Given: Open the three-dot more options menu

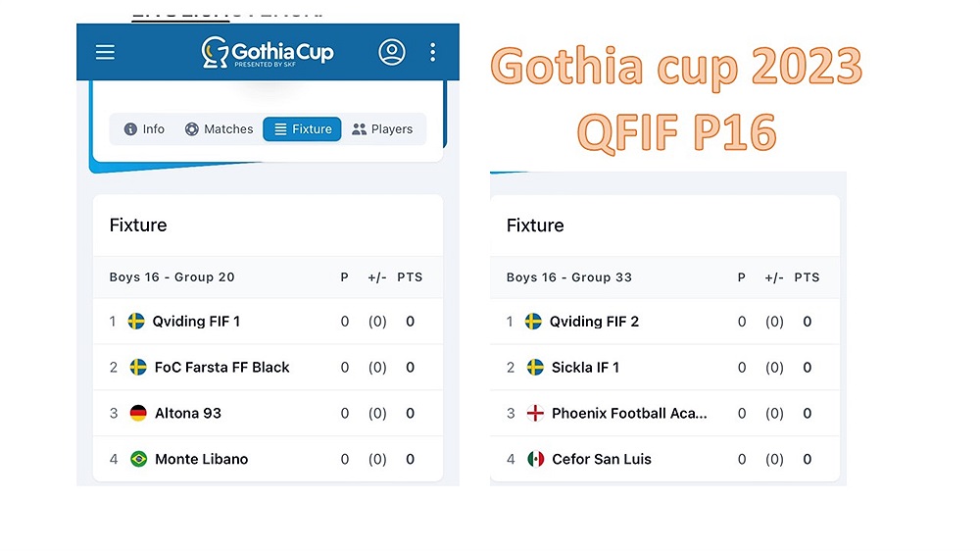Looking at the screenshot, I should click(x=432, y=52).
